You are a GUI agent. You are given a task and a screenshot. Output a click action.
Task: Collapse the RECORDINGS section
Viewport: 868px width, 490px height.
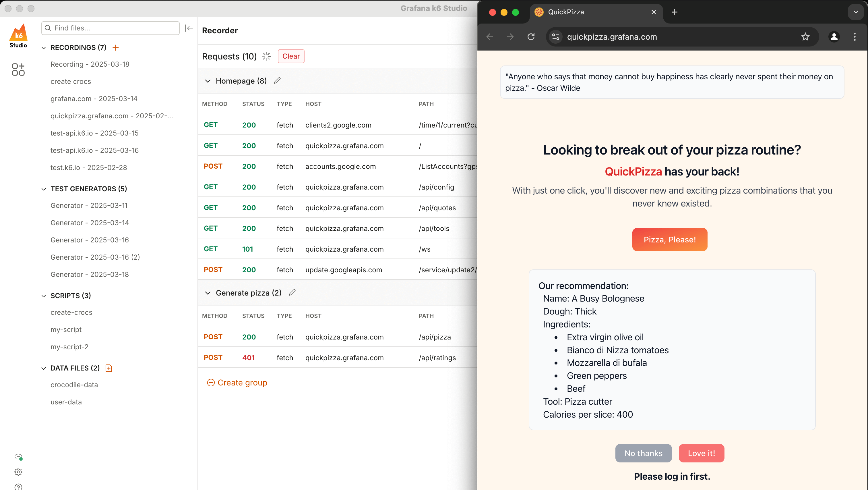point(44,48)
